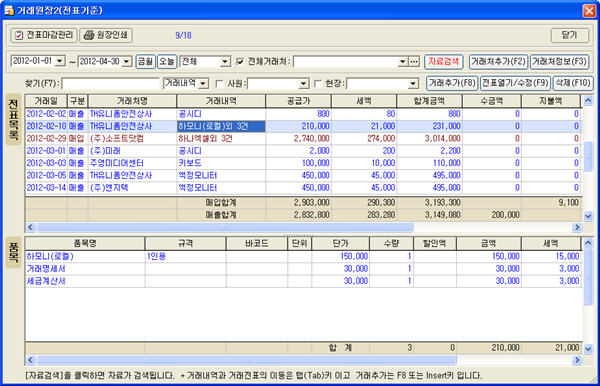
Task: Click the 품목명 item name column header
Action: [x=85, y=243]
